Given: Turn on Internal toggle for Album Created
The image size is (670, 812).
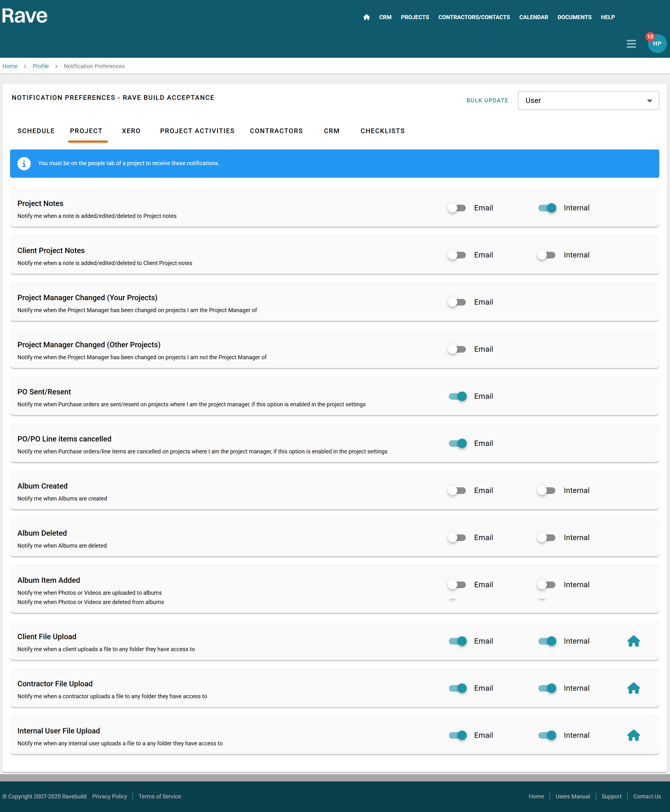Looking at the screenshot, I should [x=547, y=490].
